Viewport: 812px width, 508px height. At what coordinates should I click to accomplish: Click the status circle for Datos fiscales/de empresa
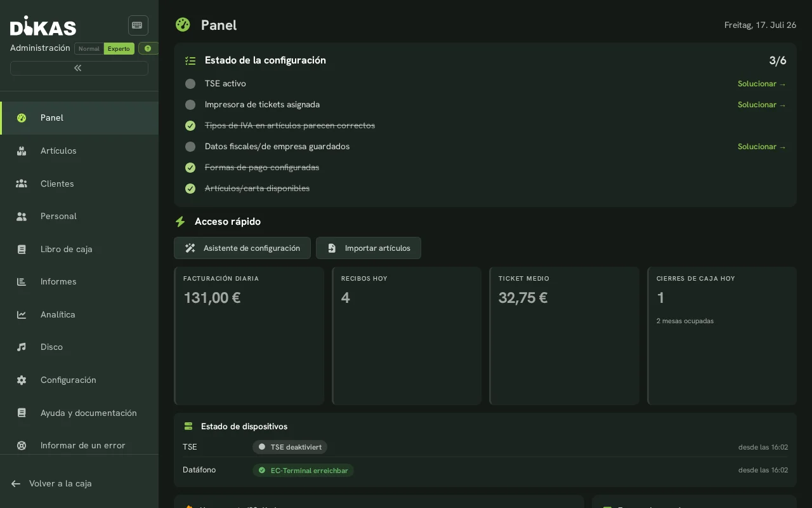[x=190, y=147]
